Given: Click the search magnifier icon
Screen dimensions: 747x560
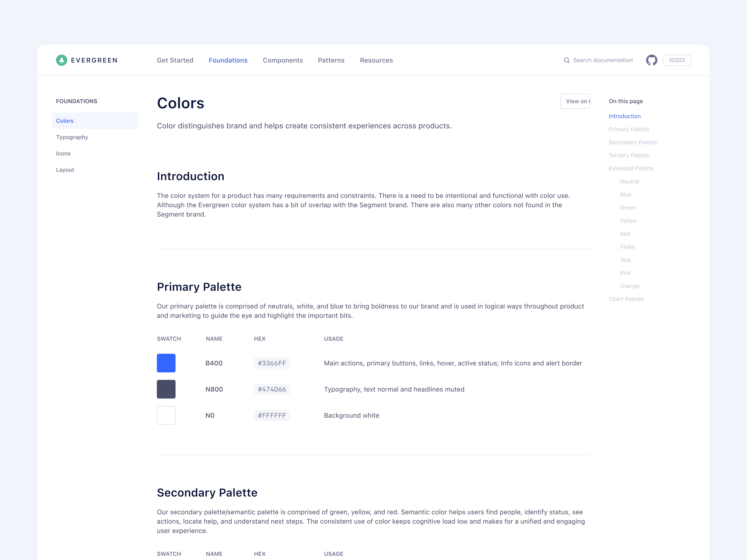Looking at the screenshot, I should click(567, 60).
